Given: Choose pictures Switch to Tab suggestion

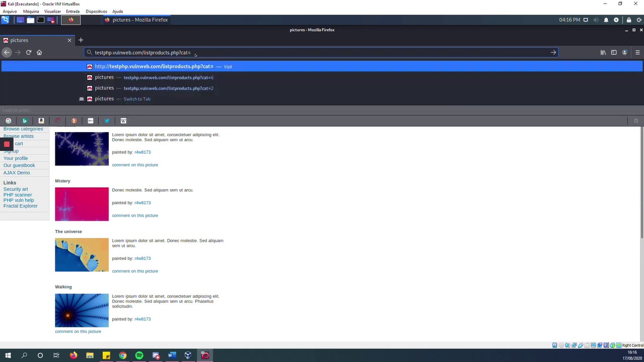Looking at the screenshot, I should 322,99.
